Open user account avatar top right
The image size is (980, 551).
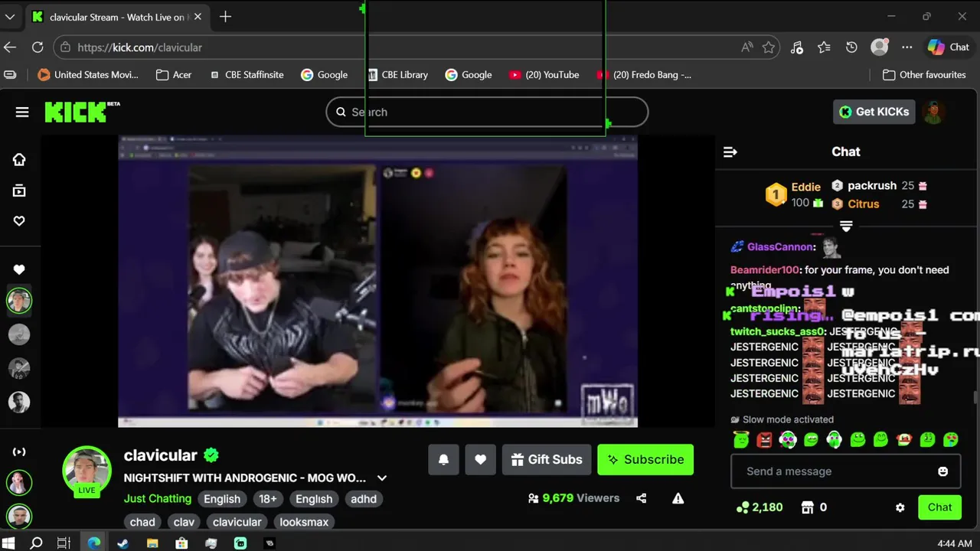click(x=933, y=112)
